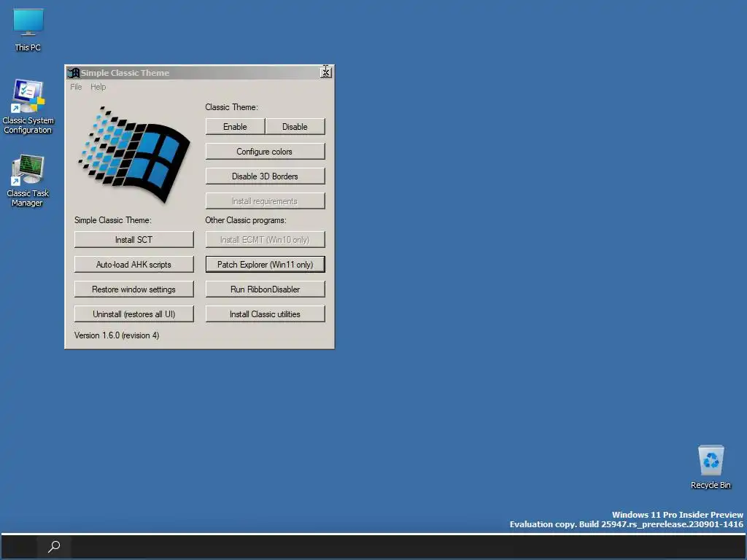This screenshot has width=747, height=560.
Task: Launch Classic Task Manager shortcut
Action: point(28,180)
